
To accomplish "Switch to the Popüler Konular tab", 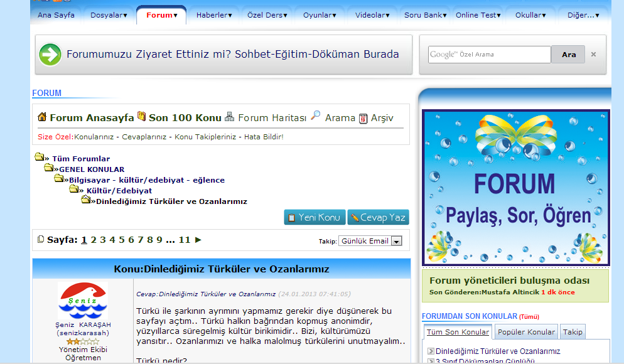I will [x=526, y=332].
